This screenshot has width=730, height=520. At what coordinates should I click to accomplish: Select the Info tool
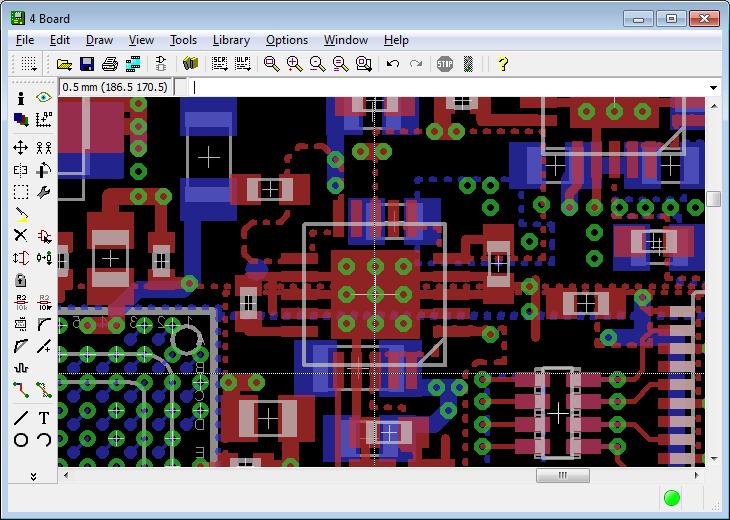tap(20, 98)
